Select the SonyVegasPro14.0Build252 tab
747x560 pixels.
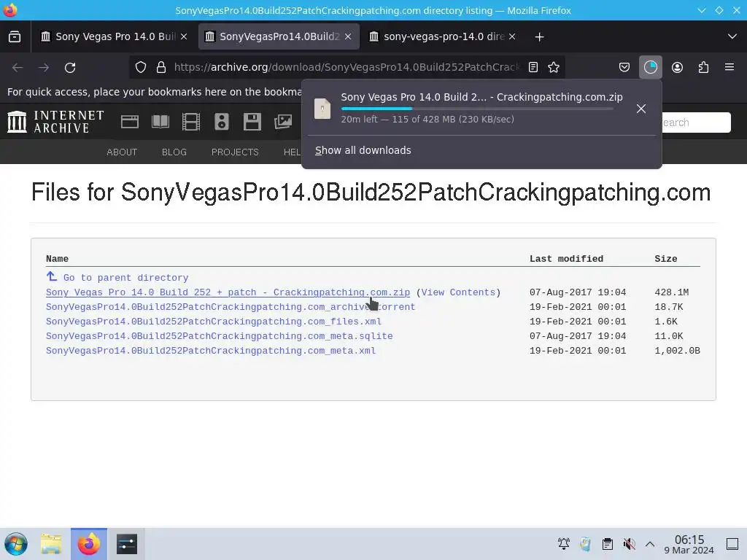(279, 36)
